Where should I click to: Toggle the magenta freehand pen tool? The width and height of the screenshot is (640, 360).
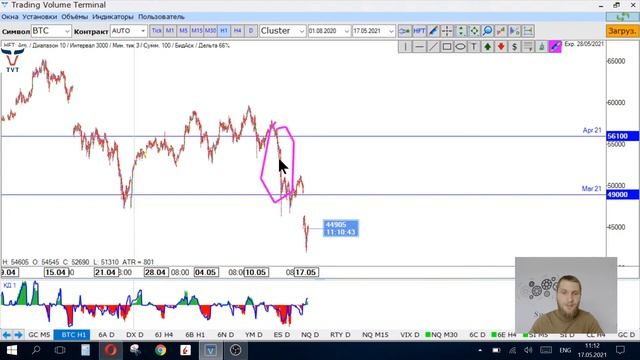(x=555, y=47)
